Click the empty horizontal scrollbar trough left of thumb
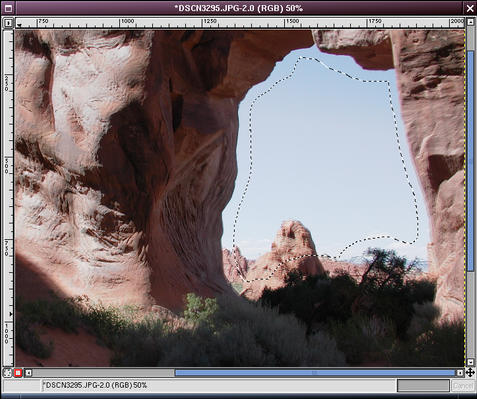Viewport: 477px width, 399px height. 103,373
